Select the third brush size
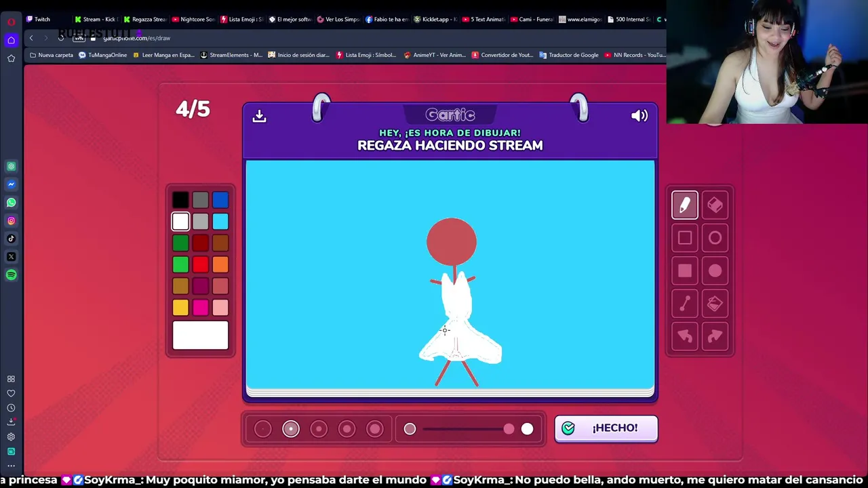The width and height of the screenshot is (868, 488). point(319,428)
